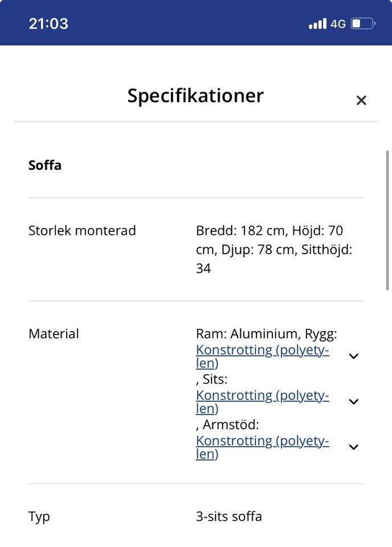The image size is (392, 547).
Task: Tap the cellular signal strength icon
Action: pyautogui.click(x=317, y=24)
